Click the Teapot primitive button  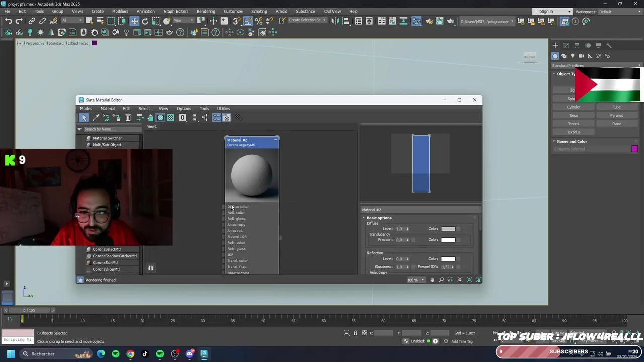[x=574, y=124]
